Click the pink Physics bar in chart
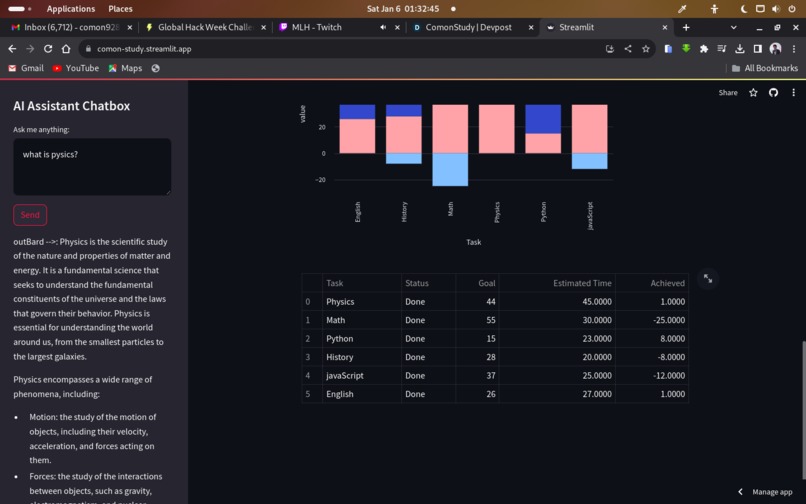 pyautogui.click(x=496, y=129)
